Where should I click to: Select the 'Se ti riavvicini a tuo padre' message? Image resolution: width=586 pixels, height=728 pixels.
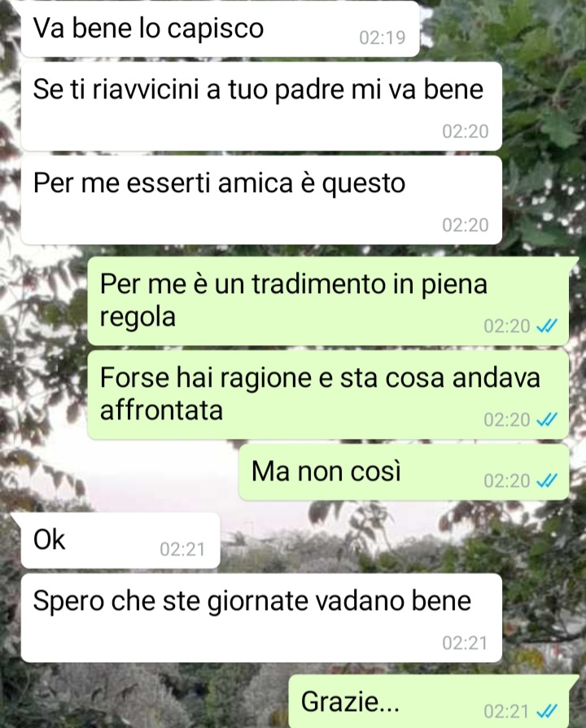[261, 107]
